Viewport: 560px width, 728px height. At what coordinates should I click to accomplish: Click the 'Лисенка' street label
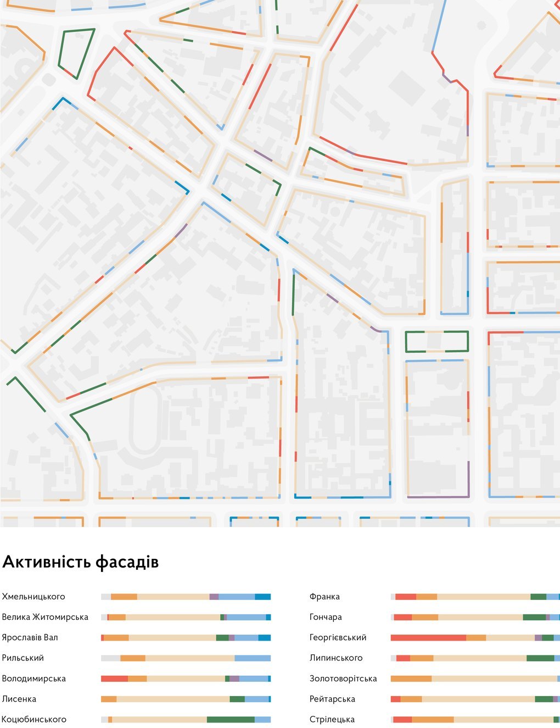19,699
